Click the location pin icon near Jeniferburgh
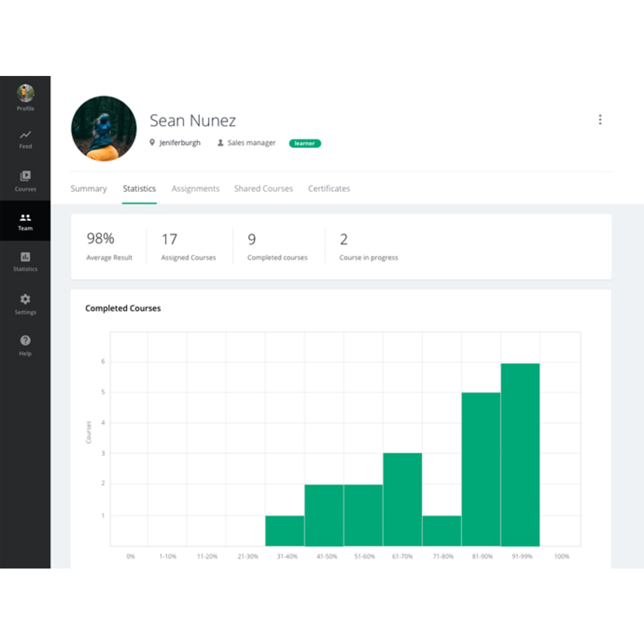The height and width of the screenshot is (644, 644). [x=152, y=142]
